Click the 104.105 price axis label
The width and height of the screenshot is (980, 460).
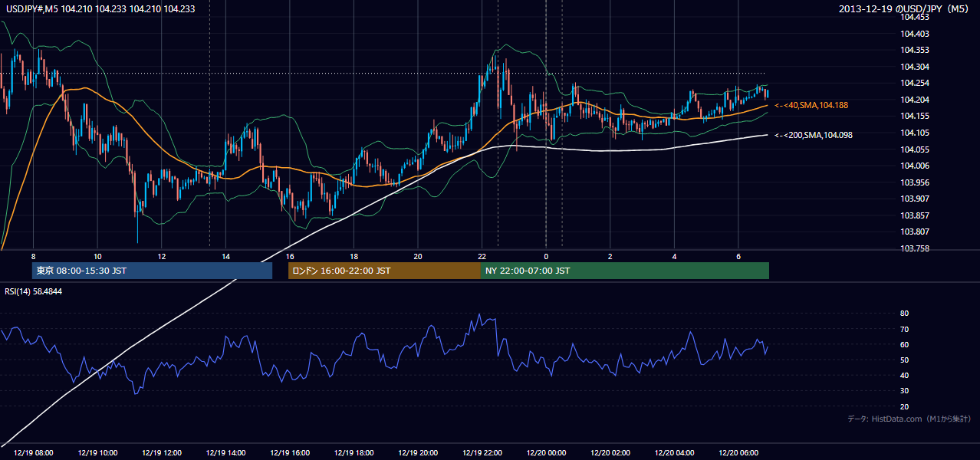click(916, 133)
